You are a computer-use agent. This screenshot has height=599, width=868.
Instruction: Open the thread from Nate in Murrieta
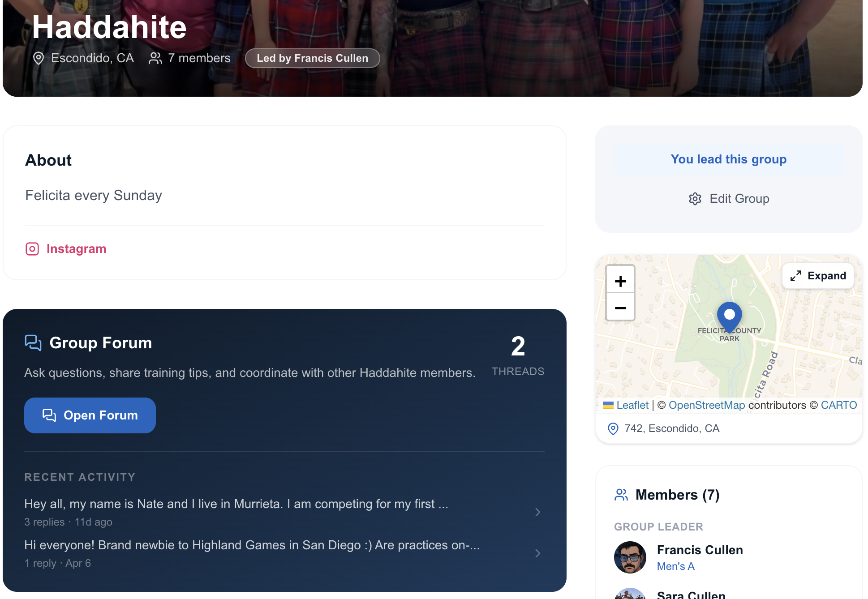pos(285,512)
